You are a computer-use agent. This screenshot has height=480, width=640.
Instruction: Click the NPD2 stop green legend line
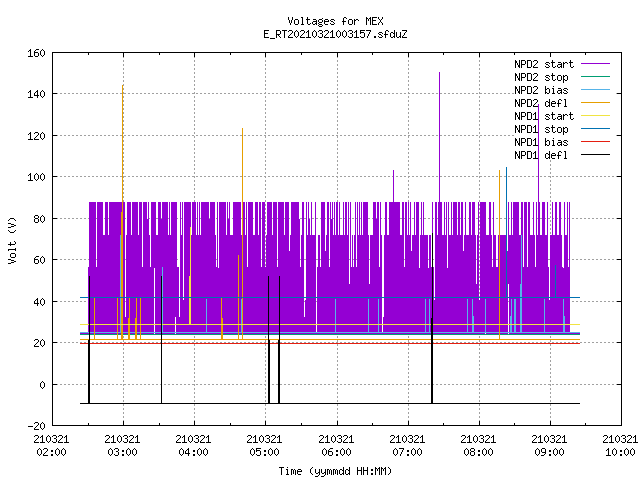[x=595, y=77]
